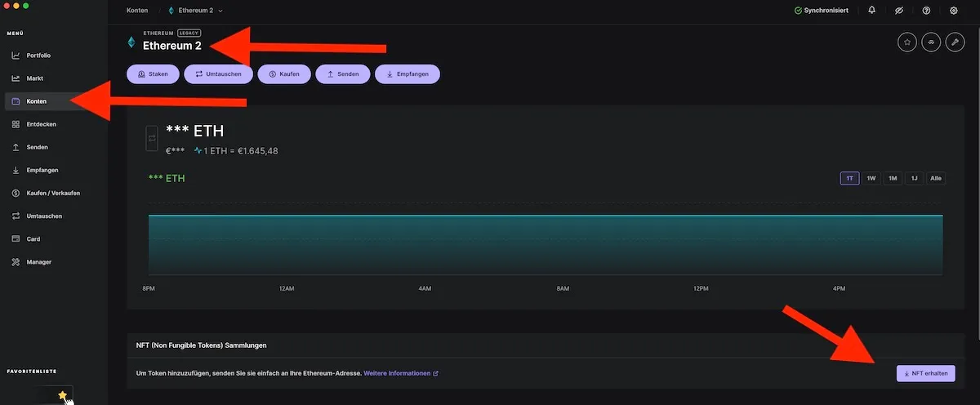
Task: Open notifications bell
Action: point(871,11)
